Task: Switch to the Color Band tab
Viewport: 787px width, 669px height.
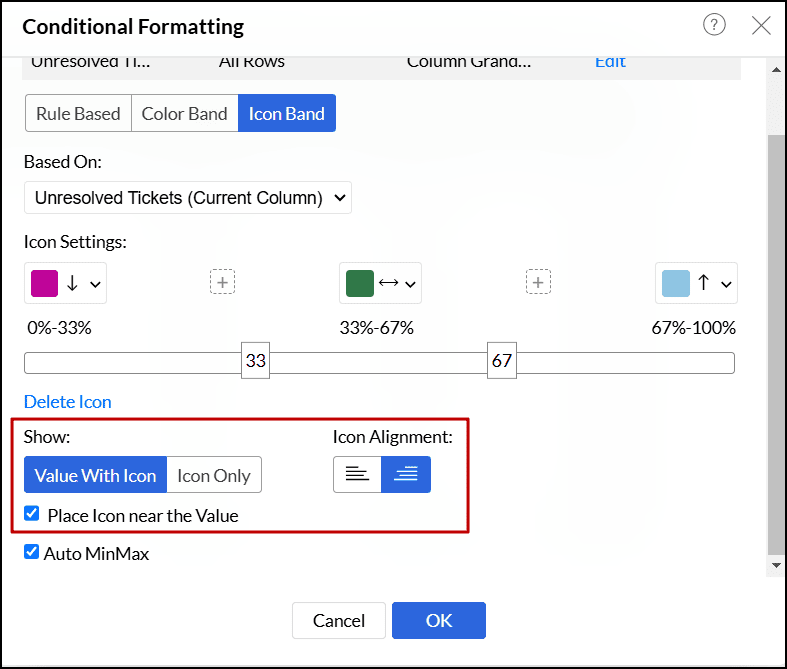Action: tap(185, 114)
